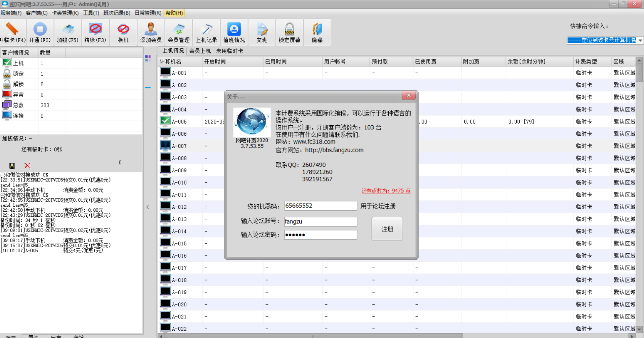Click the save floppy disk icon

[12, 166]
